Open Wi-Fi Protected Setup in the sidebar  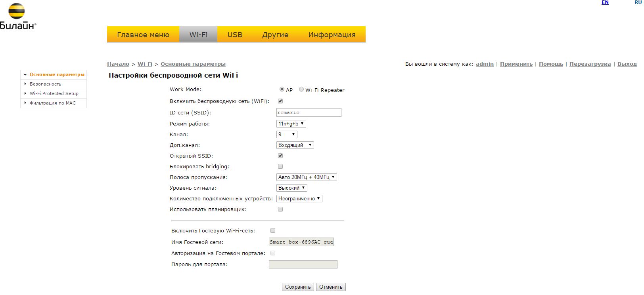pos(54,93)
